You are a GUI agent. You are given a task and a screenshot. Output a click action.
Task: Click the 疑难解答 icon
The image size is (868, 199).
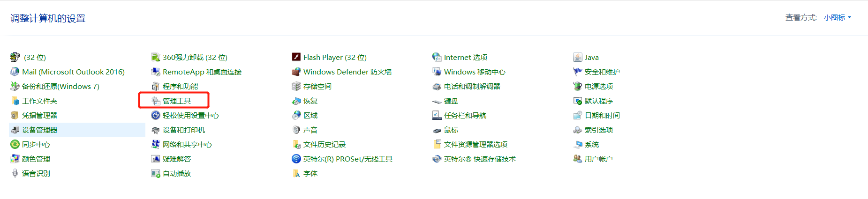[x=156, y=159]
